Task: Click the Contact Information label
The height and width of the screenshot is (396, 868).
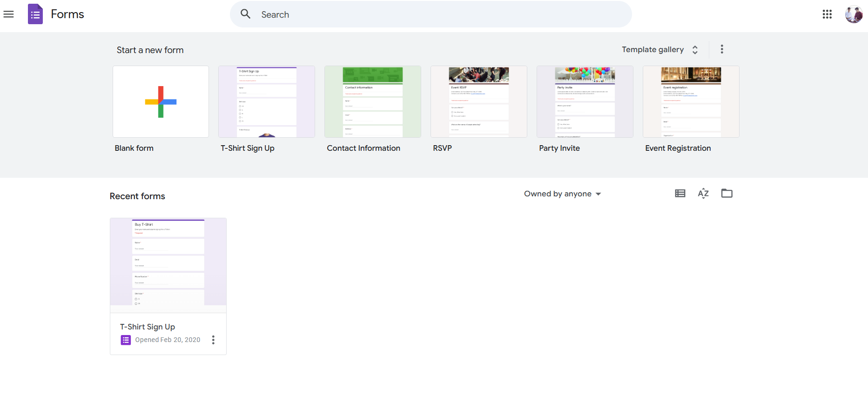Action: (363, 148)
